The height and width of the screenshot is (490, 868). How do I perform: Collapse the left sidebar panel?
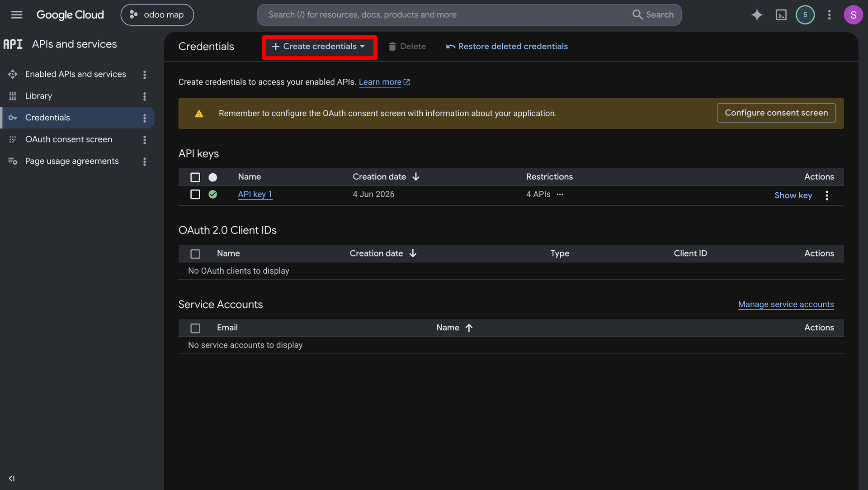(12, 478)
